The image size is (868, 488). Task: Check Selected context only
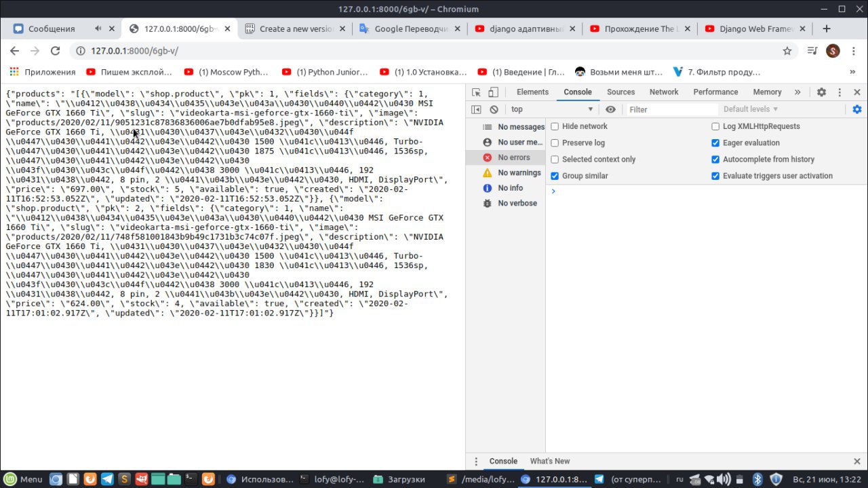(555, 159)
